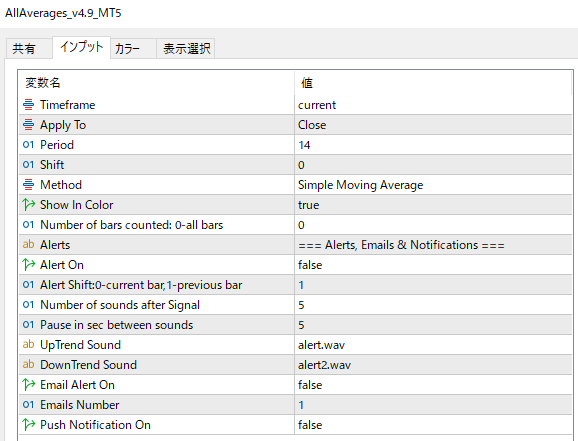
Task: Edit the Shift value 0
Action: point(433,164)
